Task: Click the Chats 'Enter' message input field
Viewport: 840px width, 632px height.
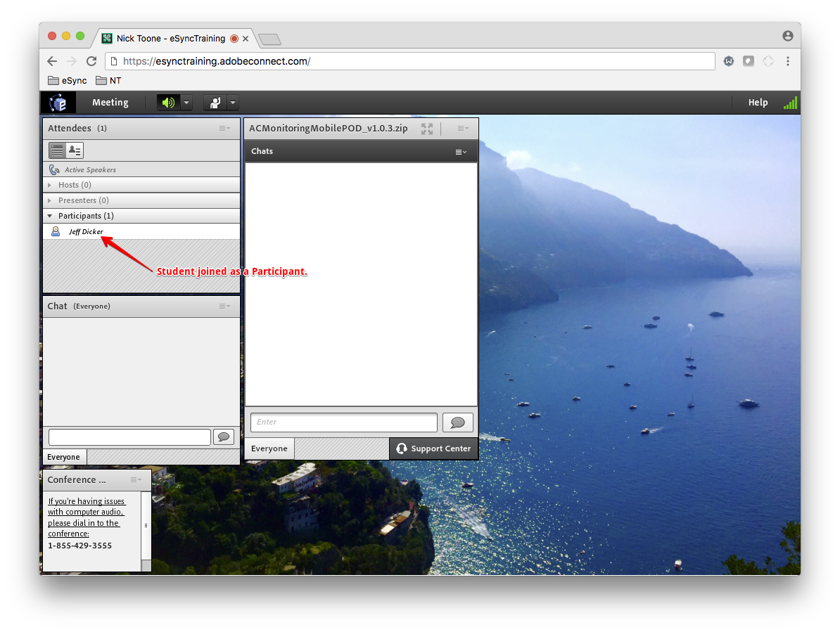Action: coord(343,423)
